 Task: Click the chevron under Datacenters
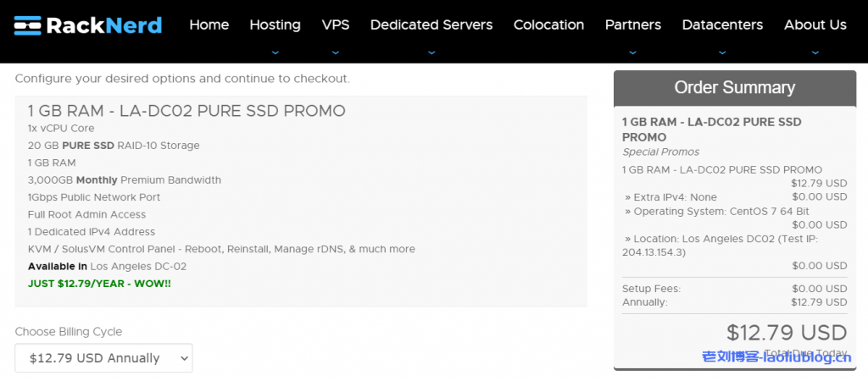point(722,52)
